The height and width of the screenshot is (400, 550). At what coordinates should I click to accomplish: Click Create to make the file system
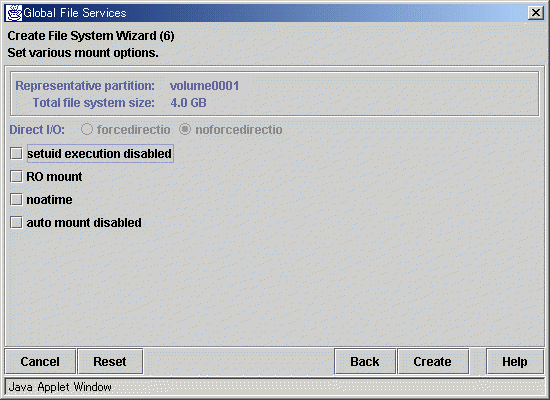pyautogui.click(x=432, y=361)
